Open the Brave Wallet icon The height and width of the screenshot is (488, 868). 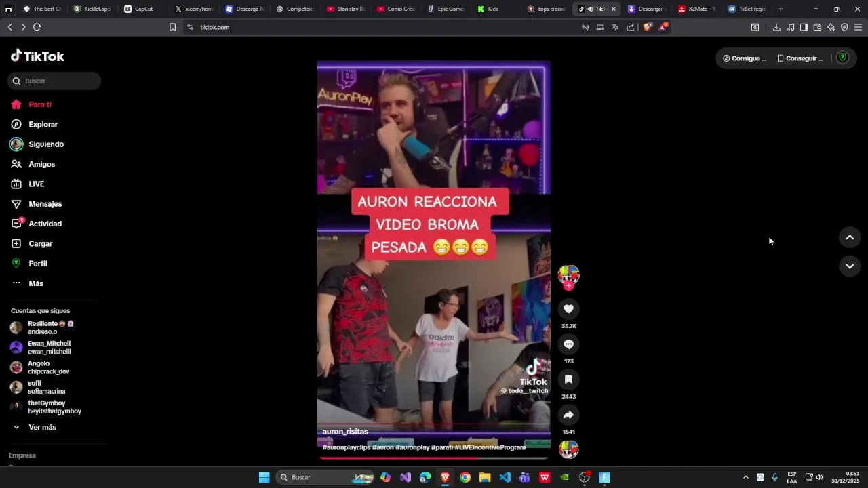[817, 27]
